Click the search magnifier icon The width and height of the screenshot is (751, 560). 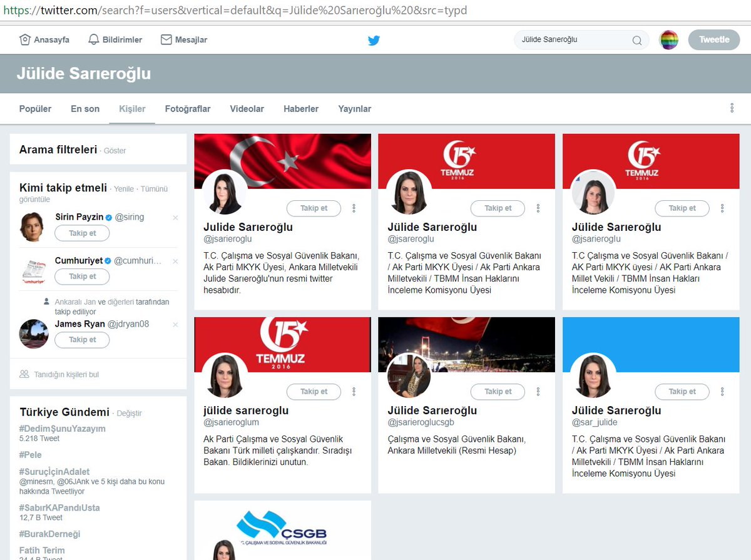pos(636,40)
